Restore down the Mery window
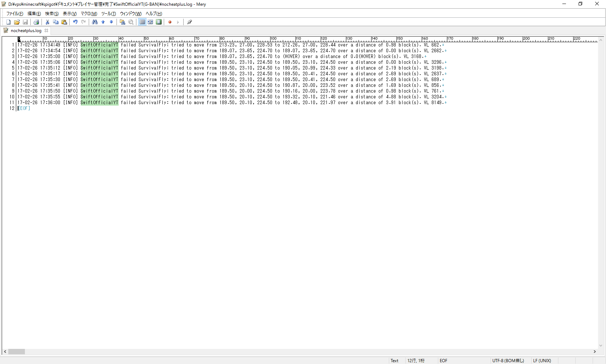Image resolution: width=606 pixels, height=364 pixels. 580,4
